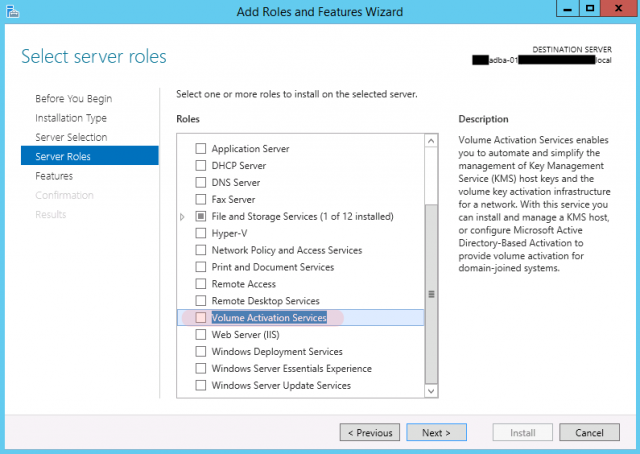640x454 pixels.
Task: Check the Volume Activation Services checkbox
Action: tap(200, 318)
